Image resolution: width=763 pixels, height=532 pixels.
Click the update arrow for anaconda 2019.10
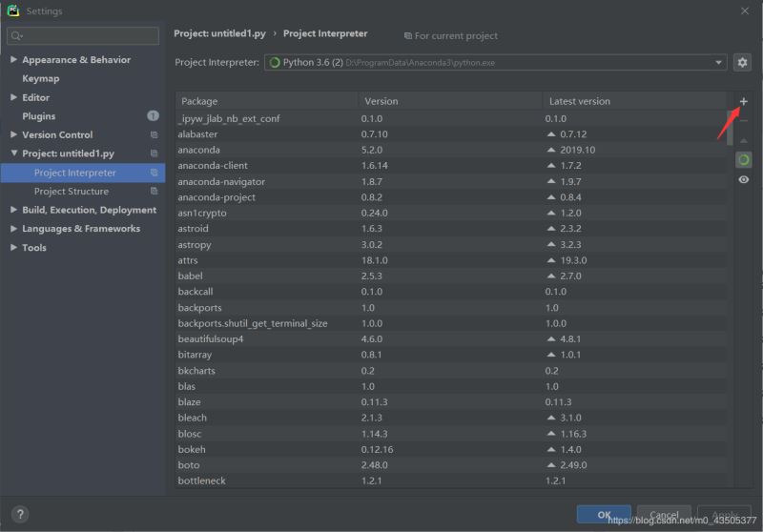(551, 150)
